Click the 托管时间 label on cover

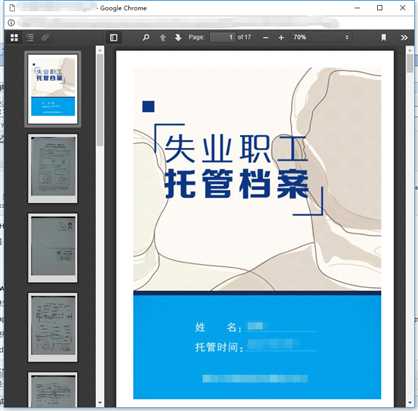[x=219, y=347]
